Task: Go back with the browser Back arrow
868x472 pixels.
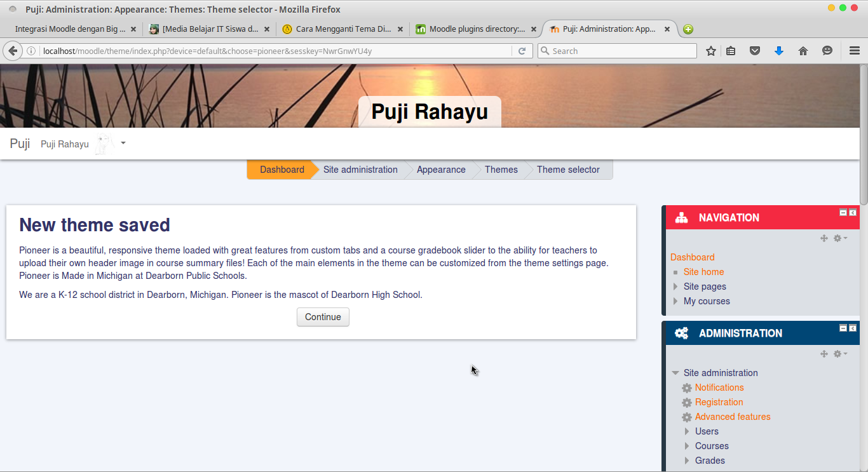Action: tap(13, 51)
